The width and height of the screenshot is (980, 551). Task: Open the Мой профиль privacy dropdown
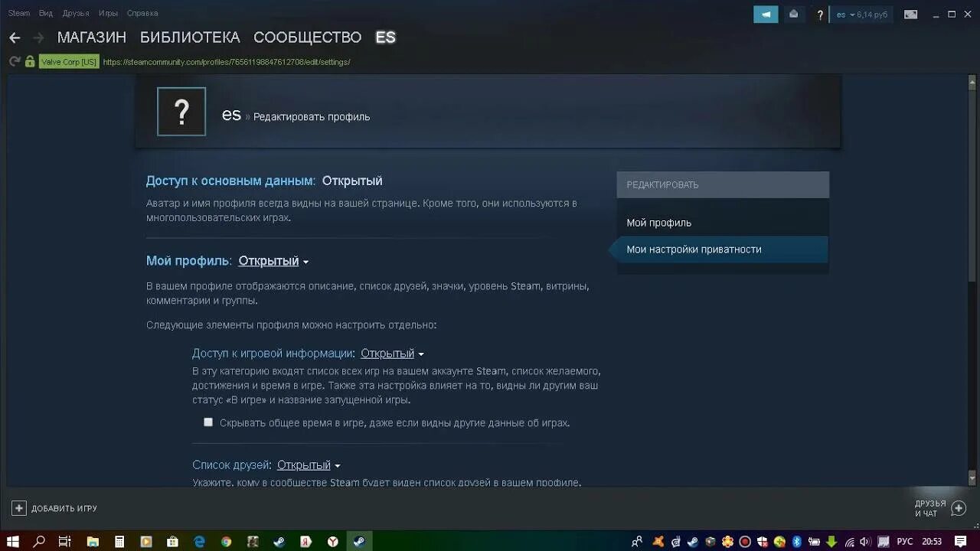(273, 261)
